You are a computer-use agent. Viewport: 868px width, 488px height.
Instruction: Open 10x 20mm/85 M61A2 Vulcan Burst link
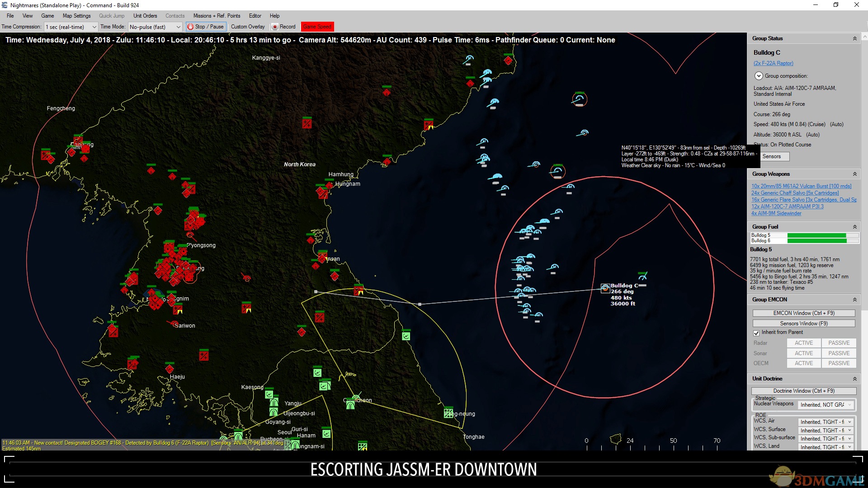pos(801,186)
